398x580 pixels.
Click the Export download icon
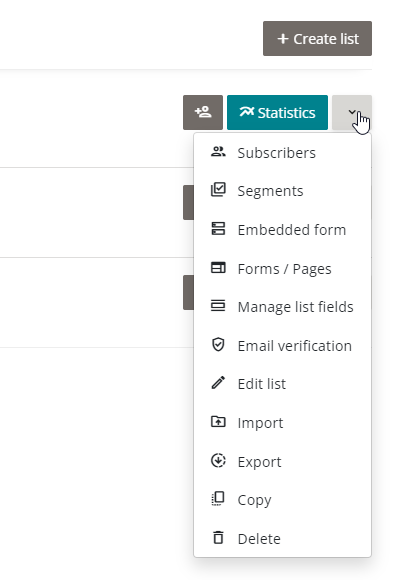click(218, 461)
